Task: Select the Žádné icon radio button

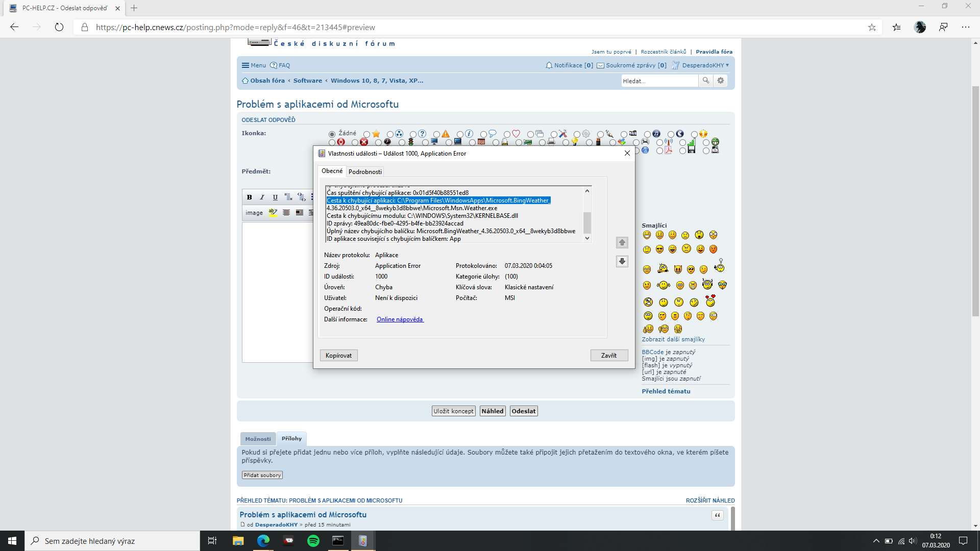Action: point(332,134)
